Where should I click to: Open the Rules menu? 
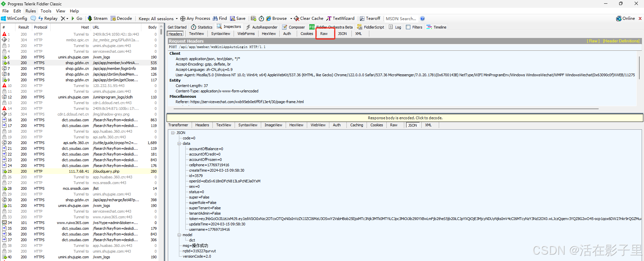[x=31, y=11]
